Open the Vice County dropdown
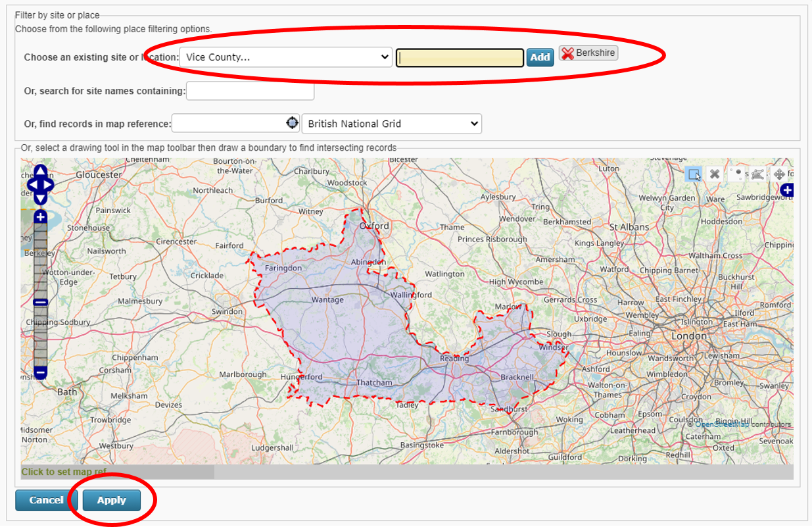The width and height of the screenshot is (812, 527). pos(285,57)
